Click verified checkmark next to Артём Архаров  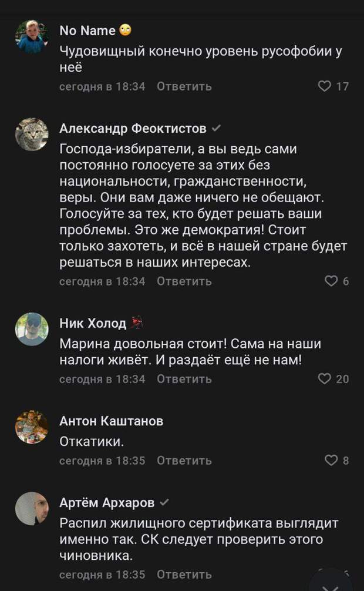(165, 503)
